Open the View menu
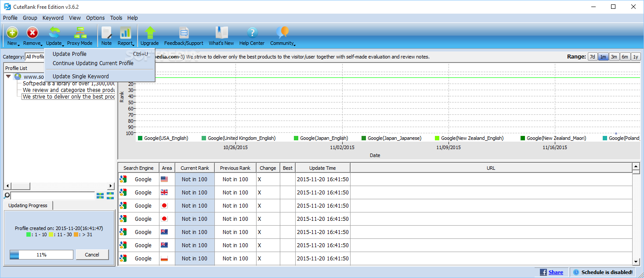This screenshot has width=644, height=278. pyautogui.click(x=75, y=18)
